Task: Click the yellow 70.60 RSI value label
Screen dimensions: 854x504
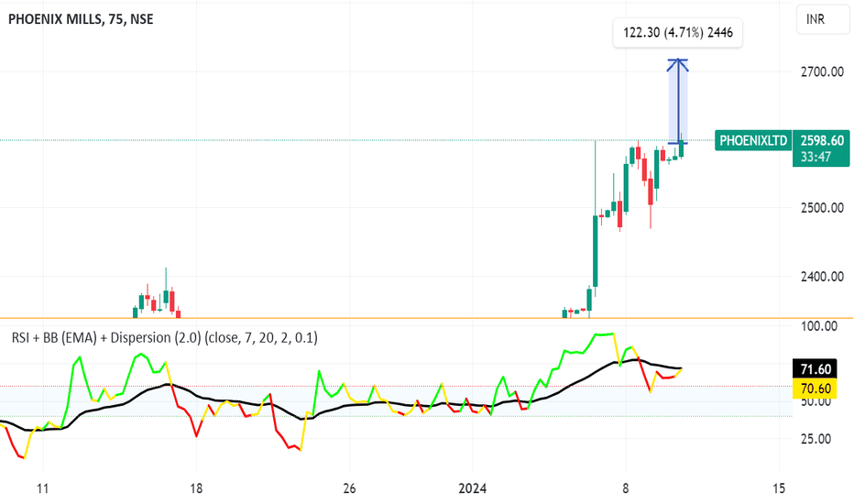Action: [816, 389]
